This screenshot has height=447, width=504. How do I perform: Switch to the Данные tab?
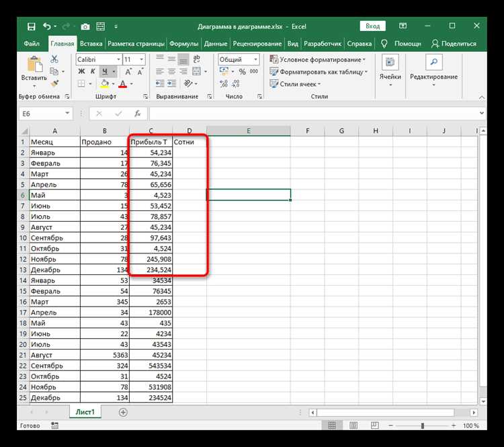tap(216, 44)
